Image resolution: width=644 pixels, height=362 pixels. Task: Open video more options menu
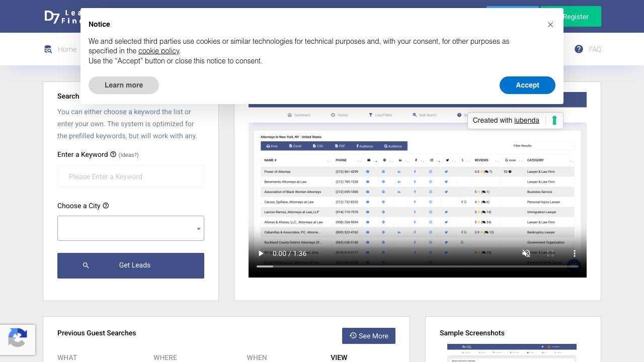575,253
